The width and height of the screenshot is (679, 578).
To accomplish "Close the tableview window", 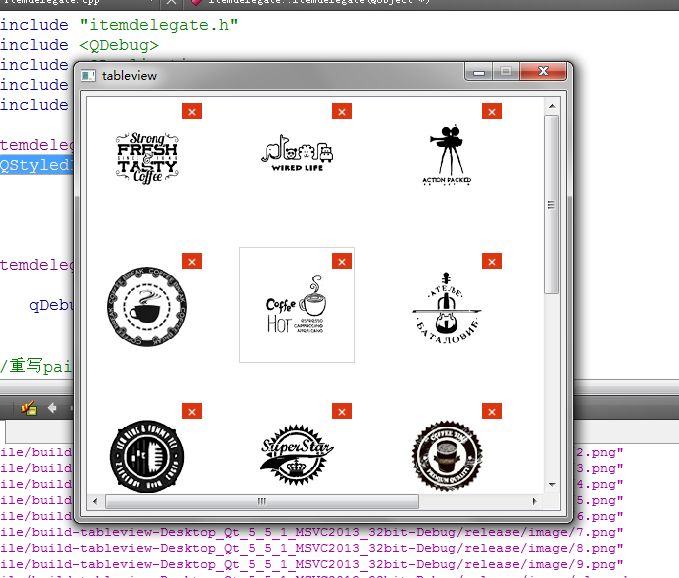I will [543, 71].
